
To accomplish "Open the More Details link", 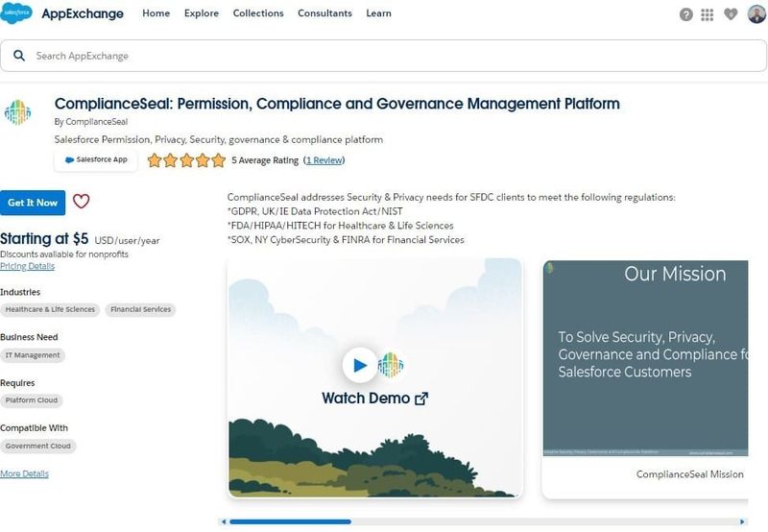I will tap(25, 473).
